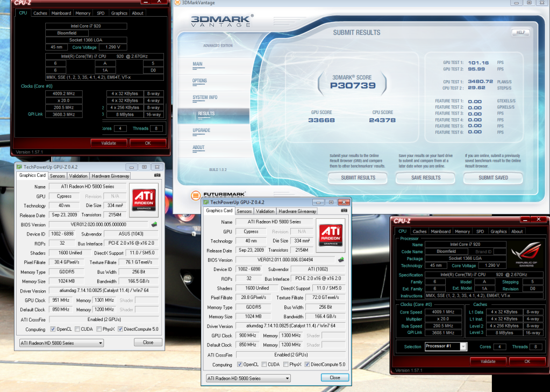Click the title bar icon of the background GPU-Z window
Screen dimensions: 550x392
19,167
